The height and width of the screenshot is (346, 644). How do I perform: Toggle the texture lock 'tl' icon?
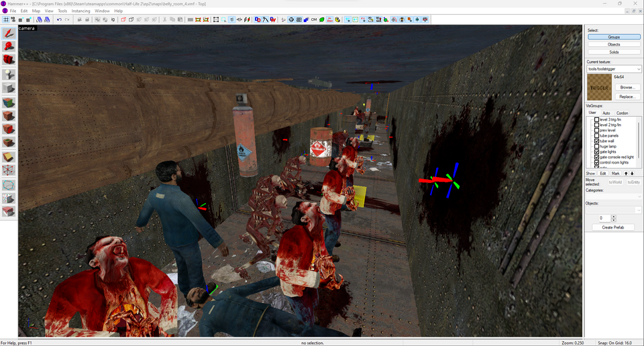click(x=231, y=19)
